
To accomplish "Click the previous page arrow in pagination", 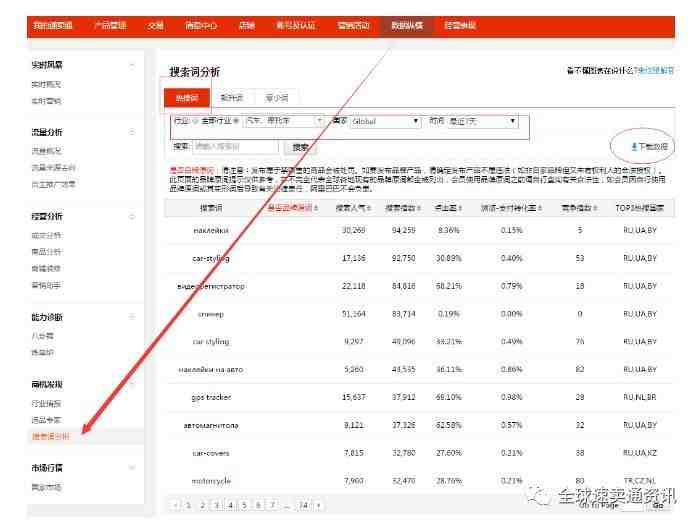I will [x=175, y=505].
